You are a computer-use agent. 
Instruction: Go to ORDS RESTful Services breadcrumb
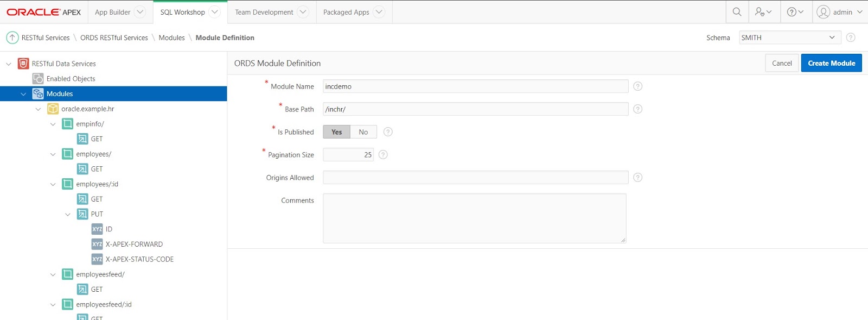(x=114, y=37)
